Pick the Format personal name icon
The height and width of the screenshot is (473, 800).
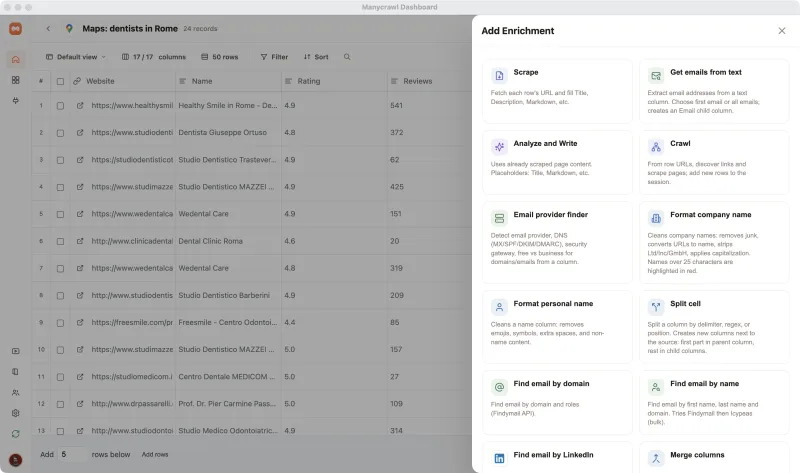click(x=499, y=307)
